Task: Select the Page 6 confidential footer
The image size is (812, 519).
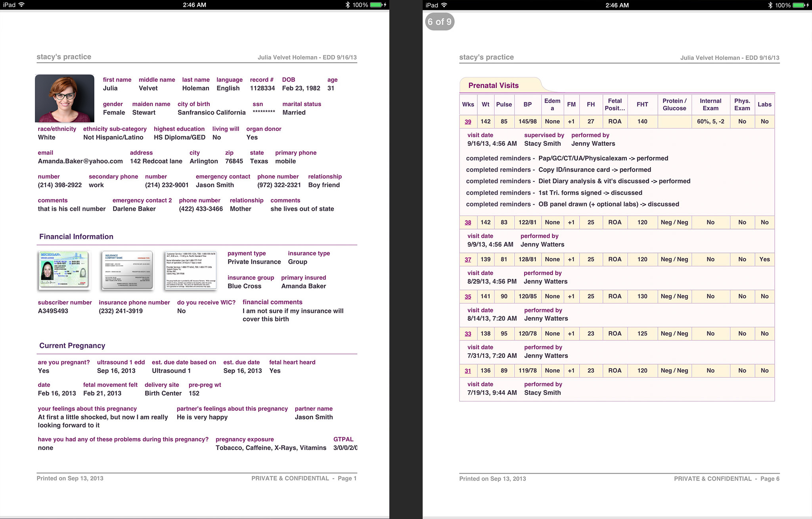Action: coord(726,479)
